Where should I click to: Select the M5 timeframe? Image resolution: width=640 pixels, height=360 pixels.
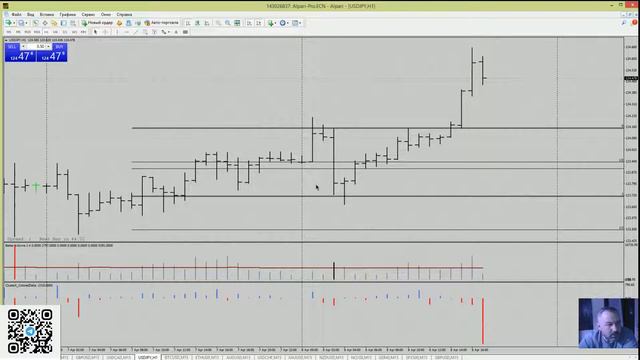[18, 32]
